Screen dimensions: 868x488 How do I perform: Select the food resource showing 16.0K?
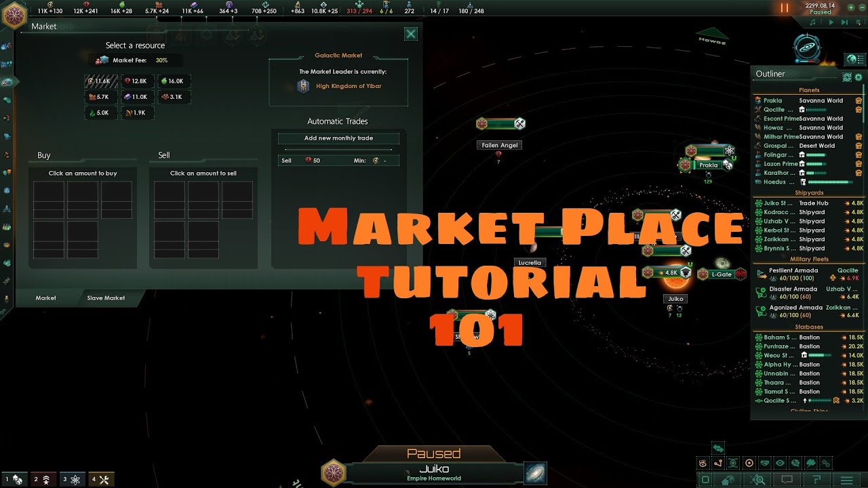(x=173, y=81)
